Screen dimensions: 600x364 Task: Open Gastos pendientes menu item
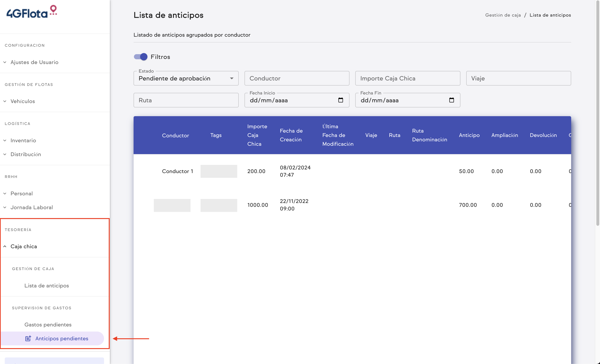point(48,325)
